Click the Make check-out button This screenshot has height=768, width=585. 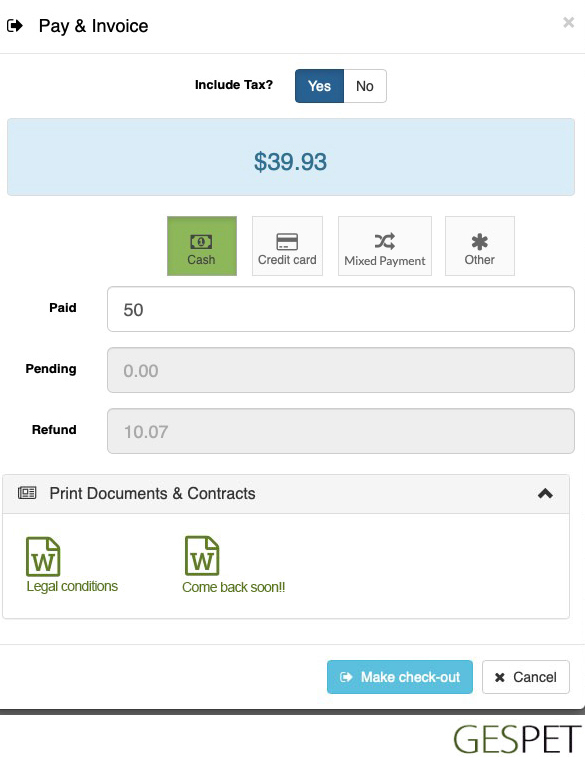(400, 677)
